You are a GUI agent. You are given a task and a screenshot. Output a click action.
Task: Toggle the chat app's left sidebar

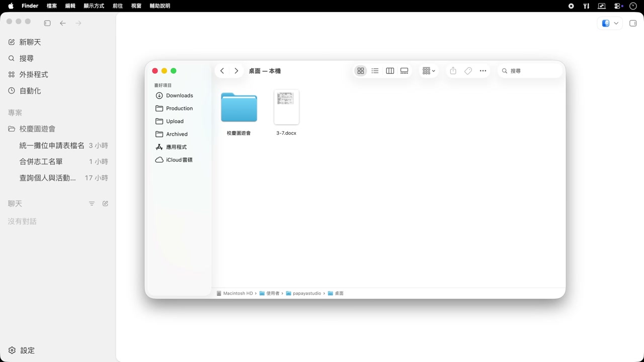[47, 23]
